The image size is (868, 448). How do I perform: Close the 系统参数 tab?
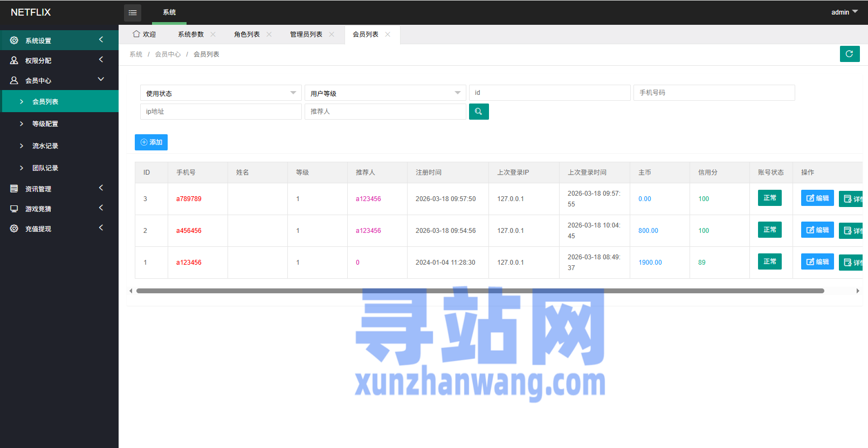click(x=213, y=35)
